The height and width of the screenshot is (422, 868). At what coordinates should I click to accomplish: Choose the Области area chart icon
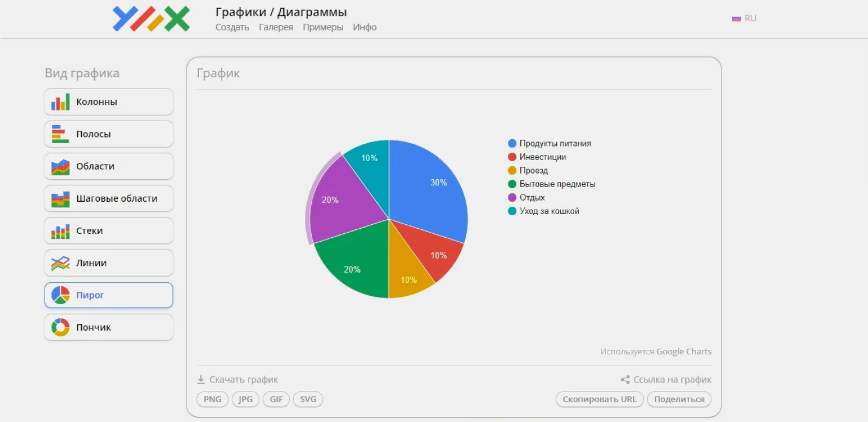point(60,167)
